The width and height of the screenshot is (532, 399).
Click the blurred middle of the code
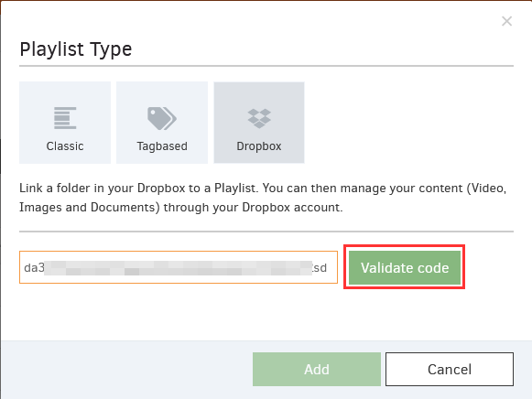click(x=179, y=267)
